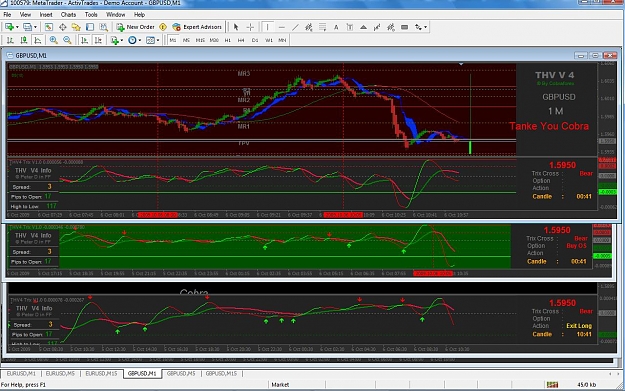Click the chart tabs scroll arrows

[614, 374]
